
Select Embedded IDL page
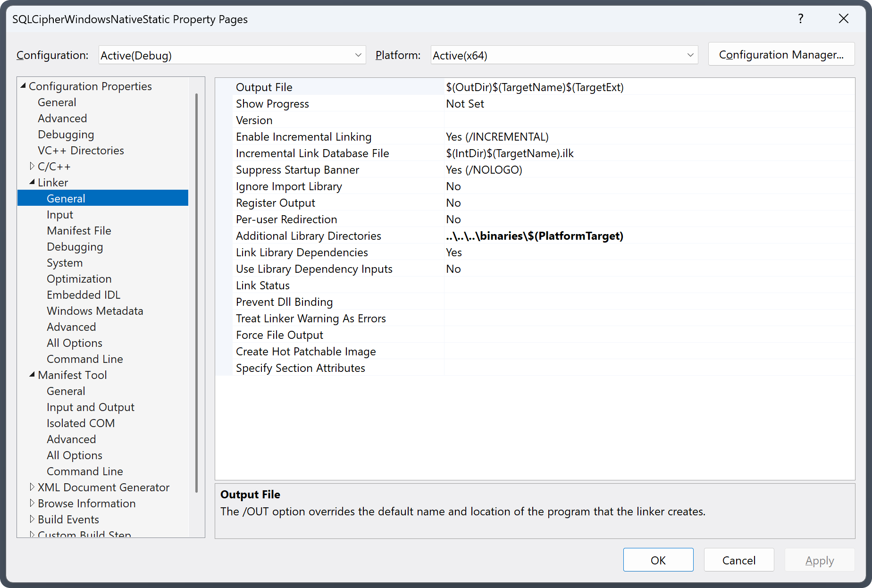pyautogui.click(x=84, y=295)
